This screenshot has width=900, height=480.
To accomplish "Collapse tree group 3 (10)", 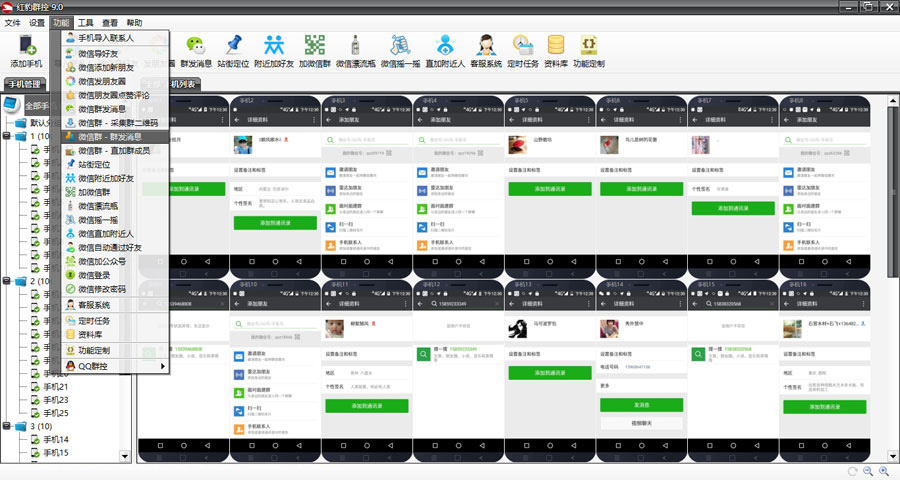I will [6, 426].
